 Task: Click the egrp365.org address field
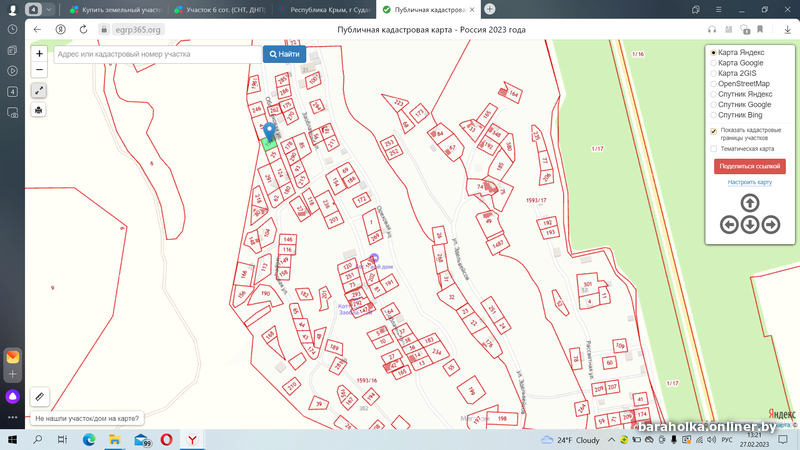(x=138, y=30)
